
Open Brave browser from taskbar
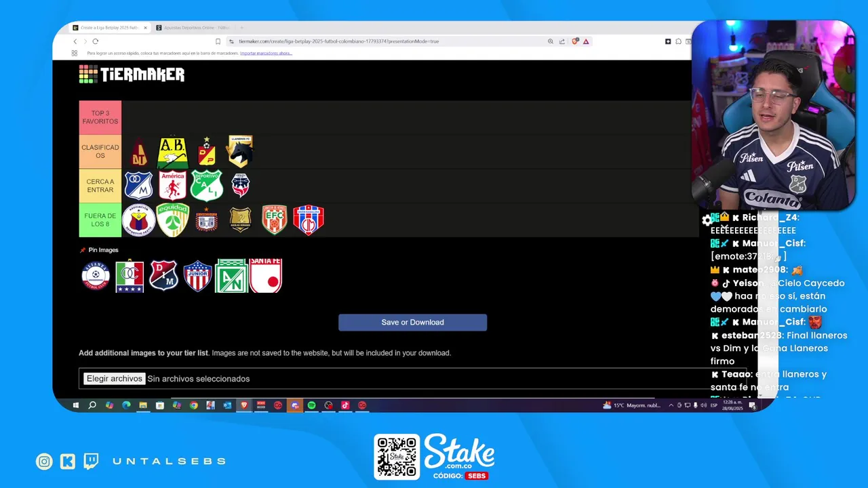(x=244, y=405)
